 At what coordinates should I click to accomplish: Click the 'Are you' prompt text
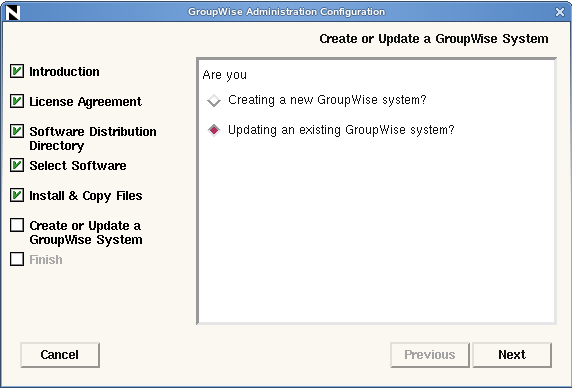(225, 75)
